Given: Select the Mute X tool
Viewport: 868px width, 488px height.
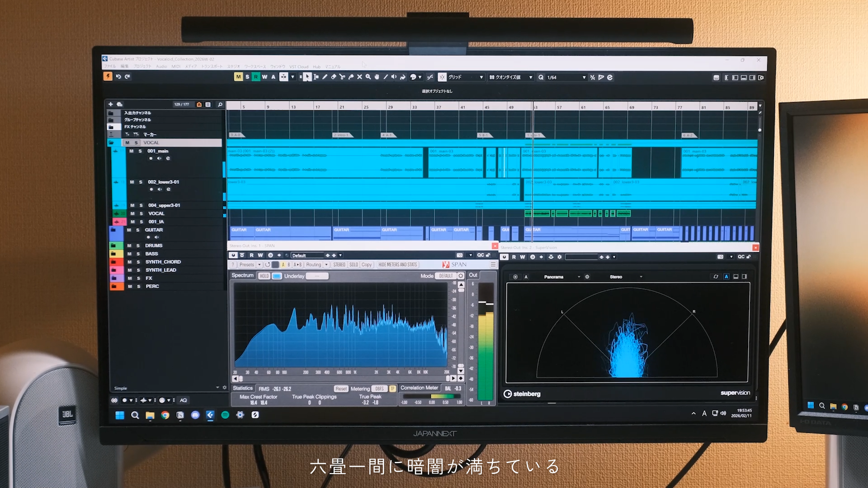Looking at the screenshot, I should (359, 77).
